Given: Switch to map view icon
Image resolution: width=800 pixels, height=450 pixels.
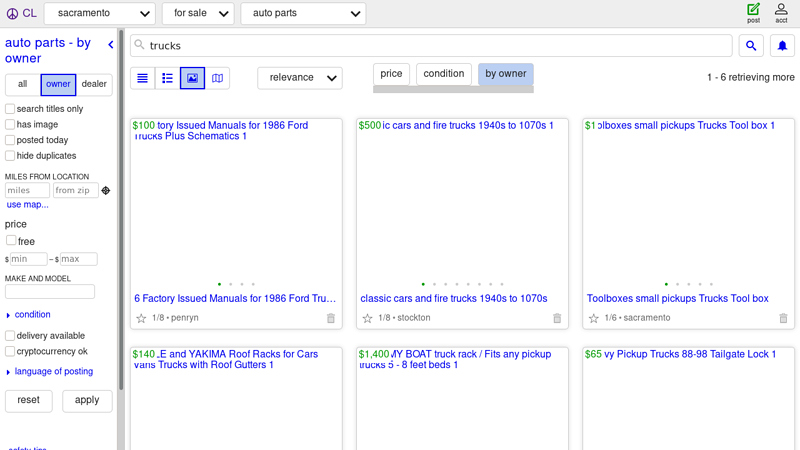Looking at the screenshot, I should coord(217,78).
